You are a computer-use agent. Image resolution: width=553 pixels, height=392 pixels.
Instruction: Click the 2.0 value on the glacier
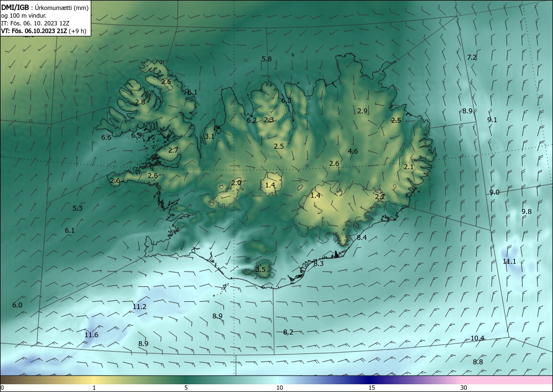[x=236, y=183]
